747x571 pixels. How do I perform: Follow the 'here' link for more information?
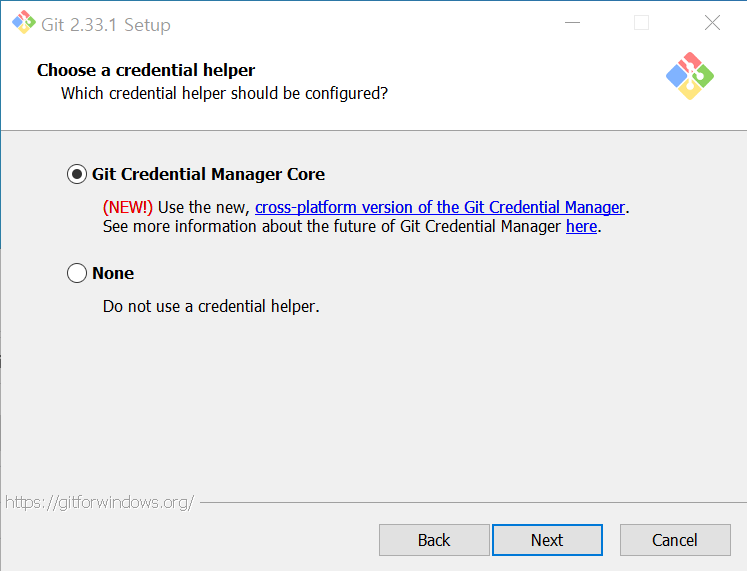tap(581, 226)
